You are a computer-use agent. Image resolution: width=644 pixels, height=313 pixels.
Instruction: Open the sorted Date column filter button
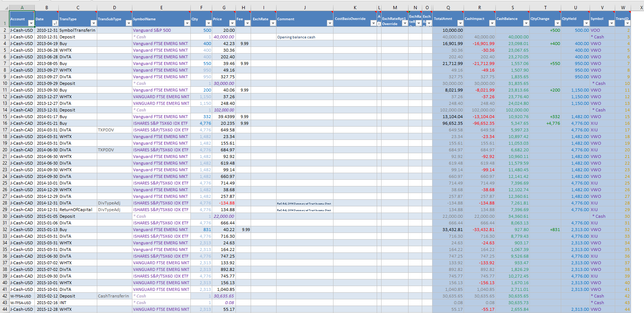click(55, 23)
